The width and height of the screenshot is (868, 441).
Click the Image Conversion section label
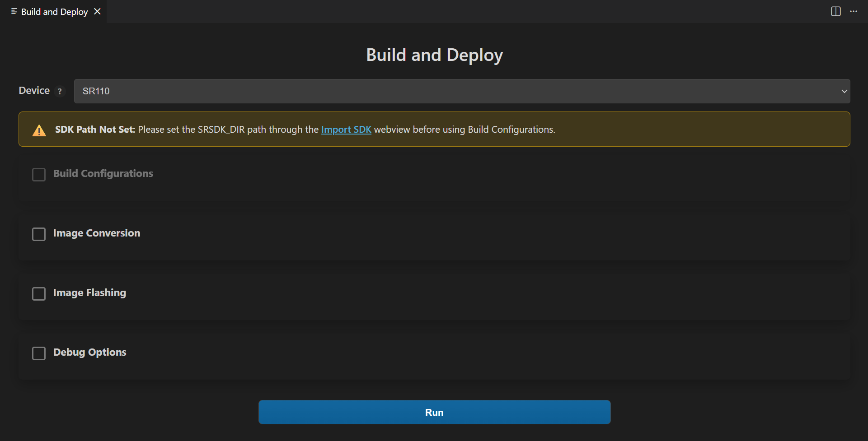coord(97,233)
